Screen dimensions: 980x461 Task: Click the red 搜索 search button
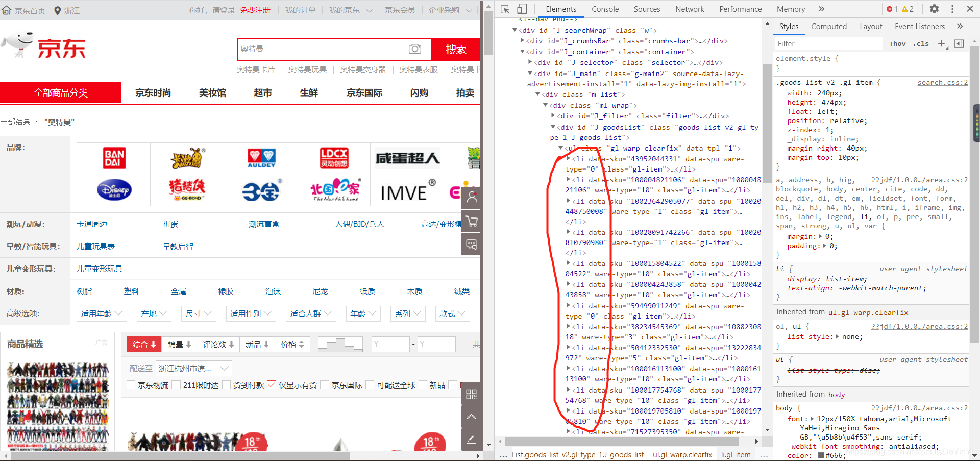tap(456, 49)
